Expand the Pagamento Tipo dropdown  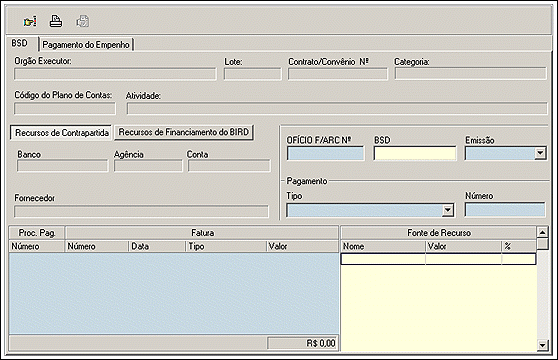448,210
